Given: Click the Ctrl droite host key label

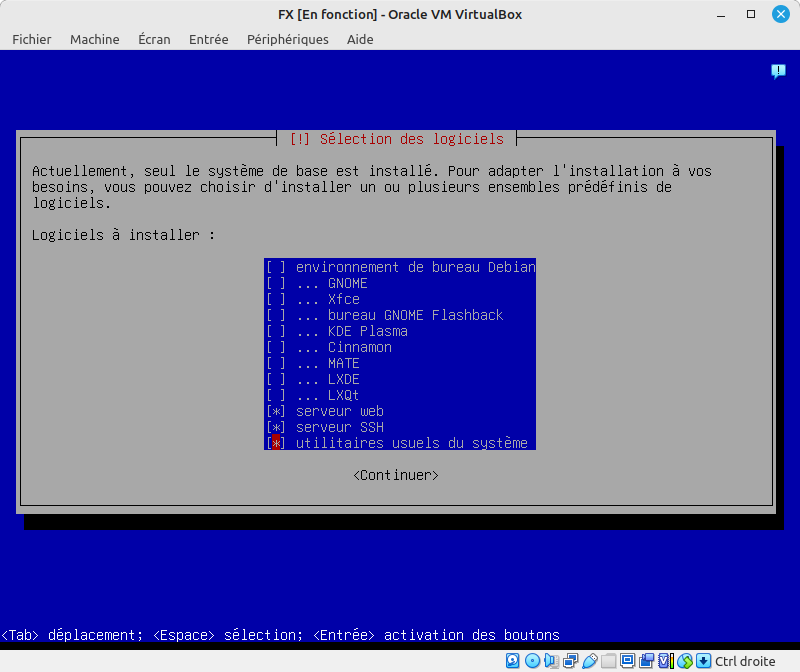Looking at the screenshot, I should click(x=745, y=661).
